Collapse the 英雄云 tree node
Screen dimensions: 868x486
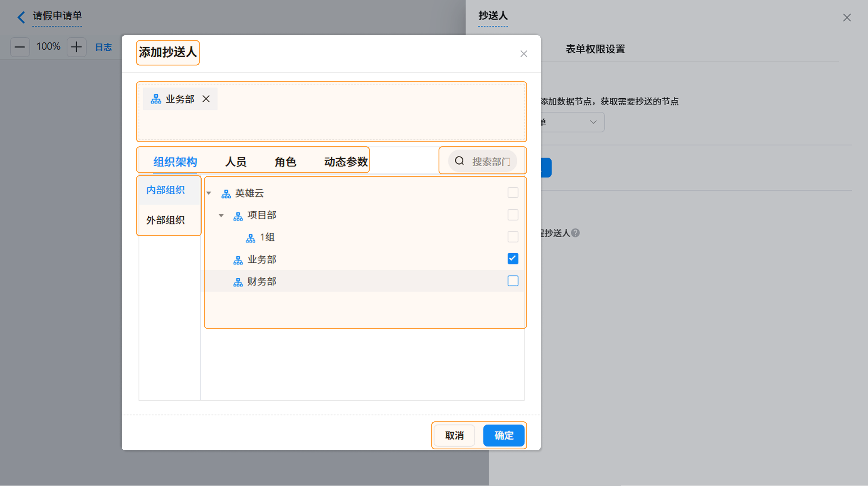209,193
